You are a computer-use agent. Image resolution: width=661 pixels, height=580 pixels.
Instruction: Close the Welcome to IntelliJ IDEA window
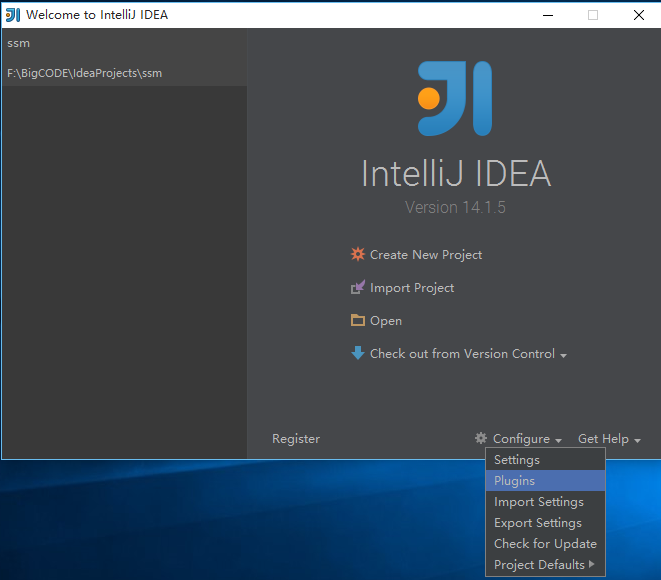639,15
